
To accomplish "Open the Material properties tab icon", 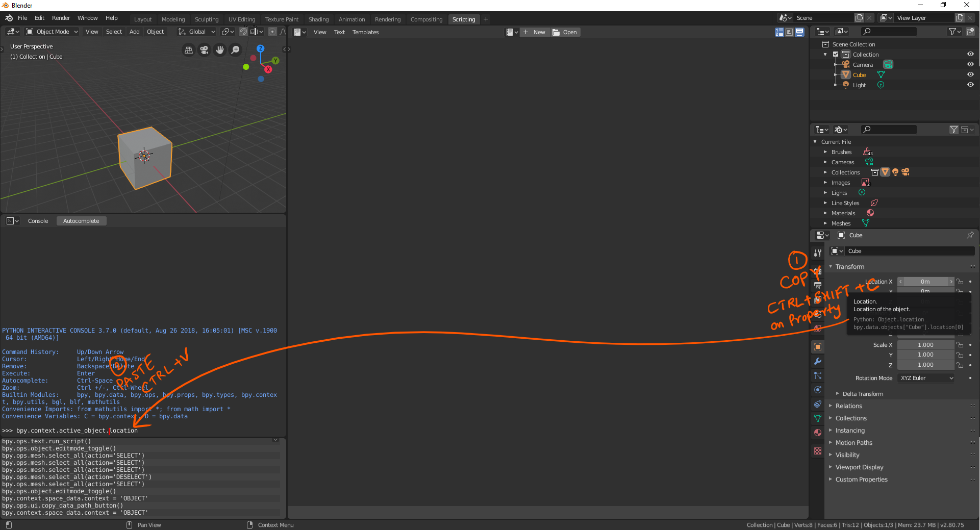I will pos(818,433).
